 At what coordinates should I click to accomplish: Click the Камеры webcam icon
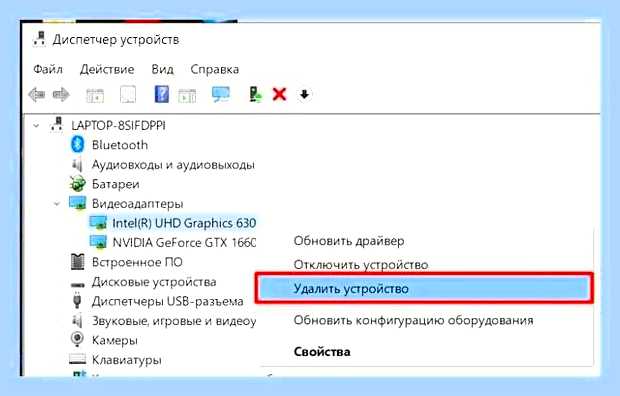(77, 339)
